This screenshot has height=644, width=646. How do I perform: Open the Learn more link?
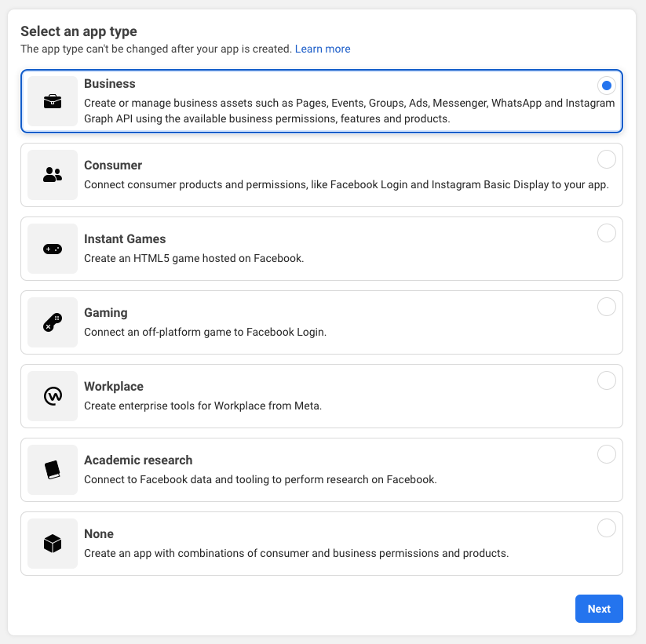pyautogui.click(x=323, y=49)
